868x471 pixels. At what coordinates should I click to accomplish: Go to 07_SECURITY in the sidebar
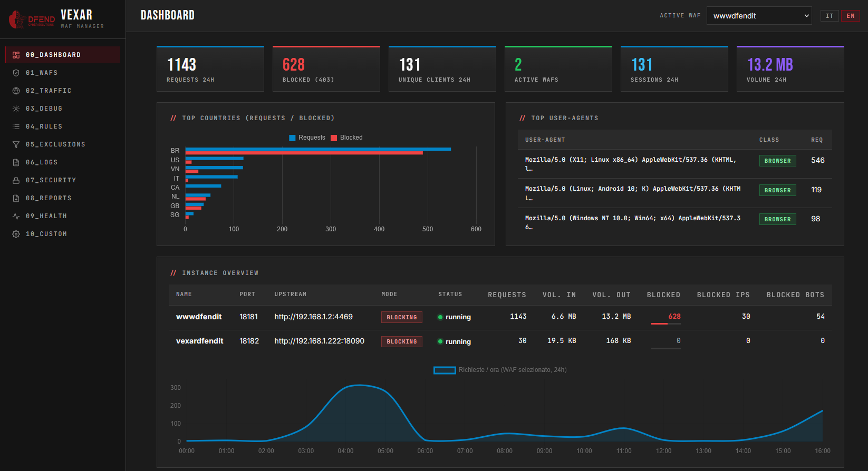tap(62, 180)
